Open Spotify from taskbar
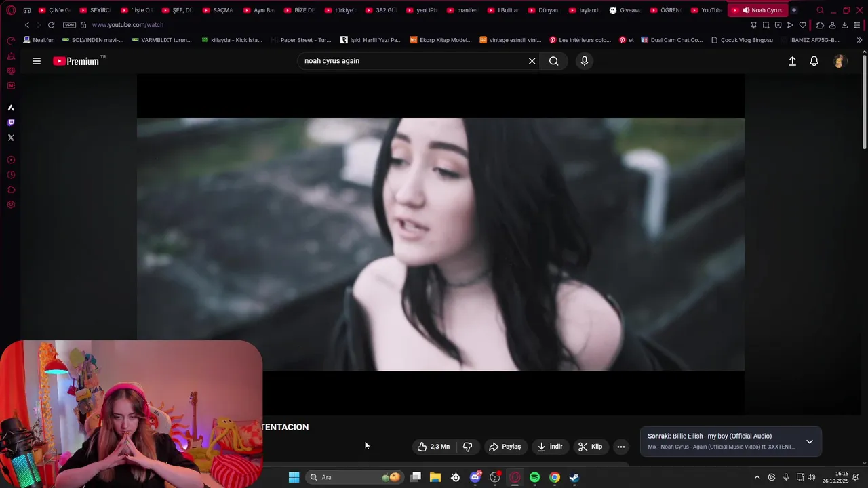This screenshot has width=868, height=488. click(534, 477)
